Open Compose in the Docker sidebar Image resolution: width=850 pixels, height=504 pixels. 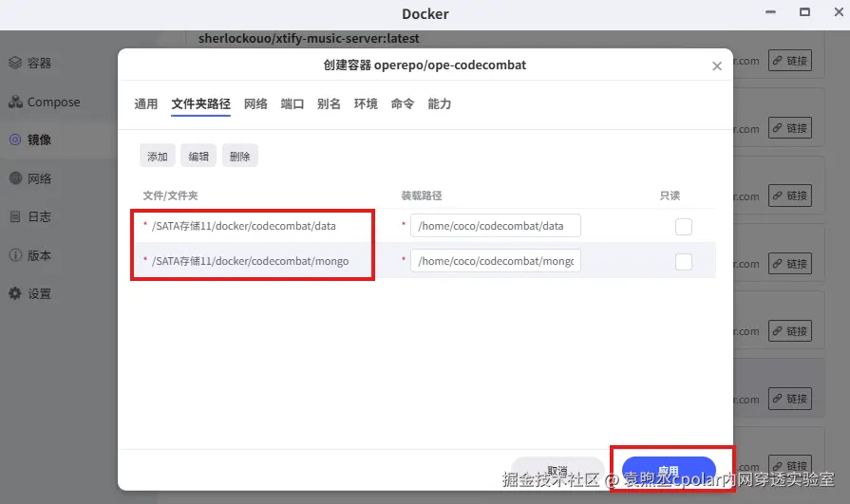(x=45, y=102)
